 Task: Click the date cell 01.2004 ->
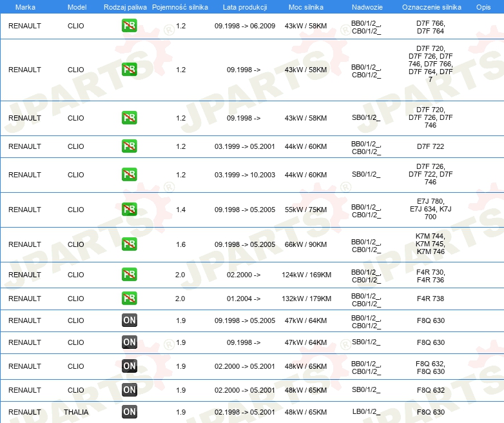click(244, 299)
